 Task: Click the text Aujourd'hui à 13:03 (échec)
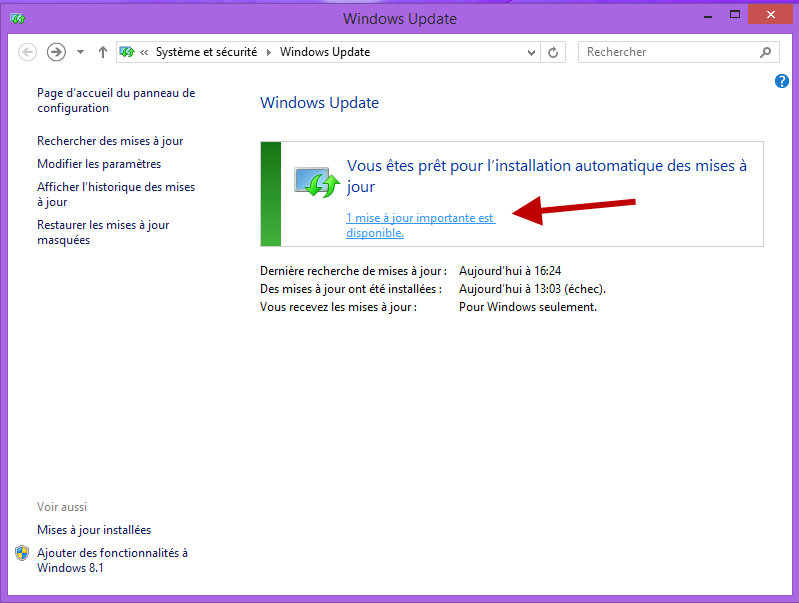[532, 289]
